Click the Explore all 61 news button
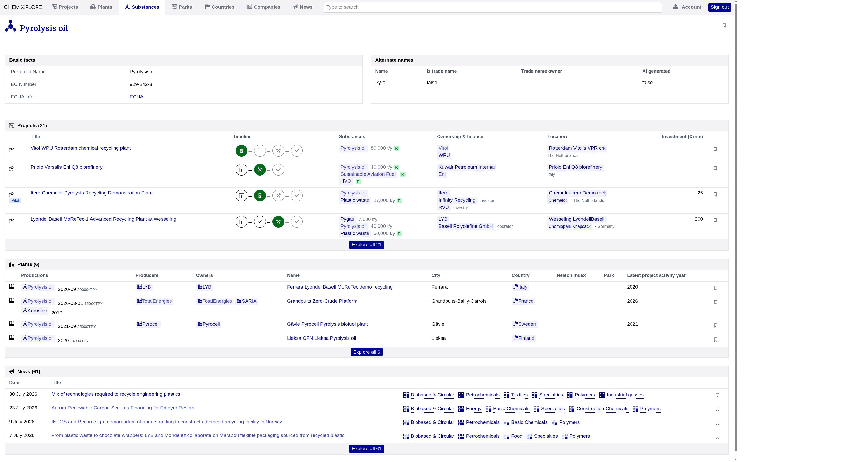Viewport: 868px width, 462px height. point(367,449)
